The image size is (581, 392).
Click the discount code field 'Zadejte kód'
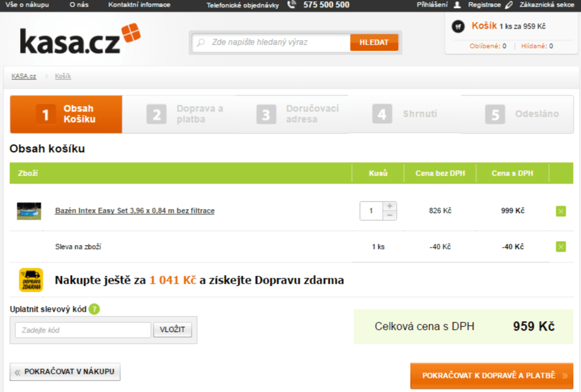tap(83, 330)
